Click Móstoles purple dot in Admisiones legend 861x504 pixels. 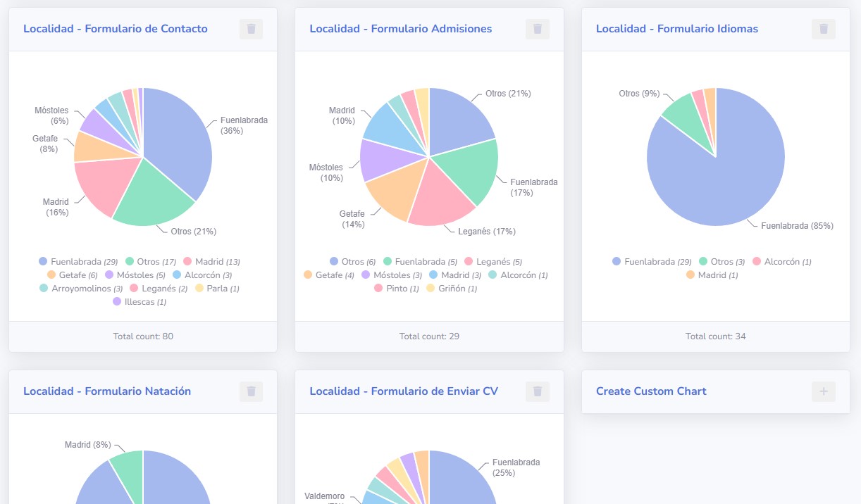coord(366,275)
